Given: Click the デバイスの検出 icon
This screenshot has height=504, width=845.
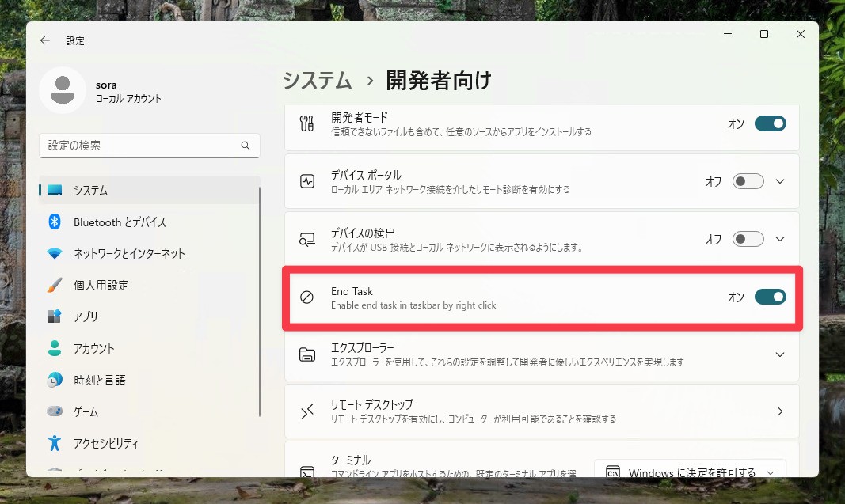Looking at the screenshot, I should [307, 239].
